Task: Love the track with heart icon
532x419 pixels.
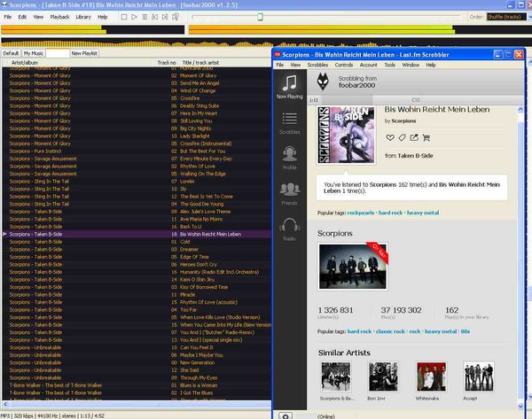Action: click(x=390, y=137)
